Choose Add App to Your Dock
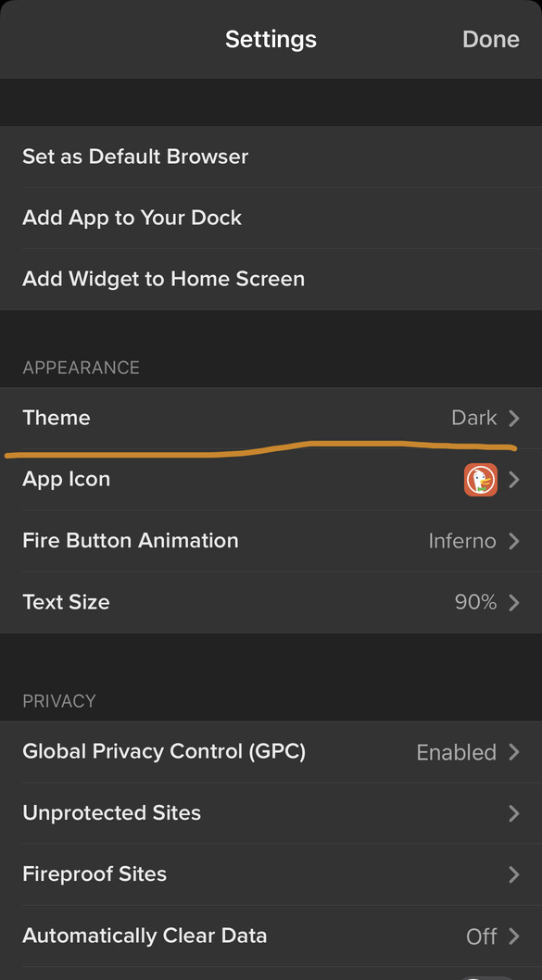This screenshot has height=980, width=542. [x=271, y=218]
